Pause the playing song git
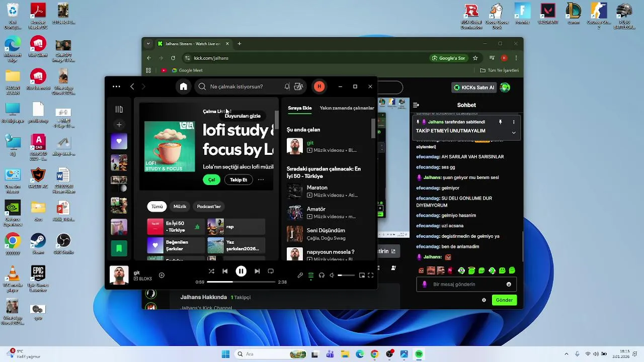The height and width of the screenshot is (362, 644). point(241,271)
